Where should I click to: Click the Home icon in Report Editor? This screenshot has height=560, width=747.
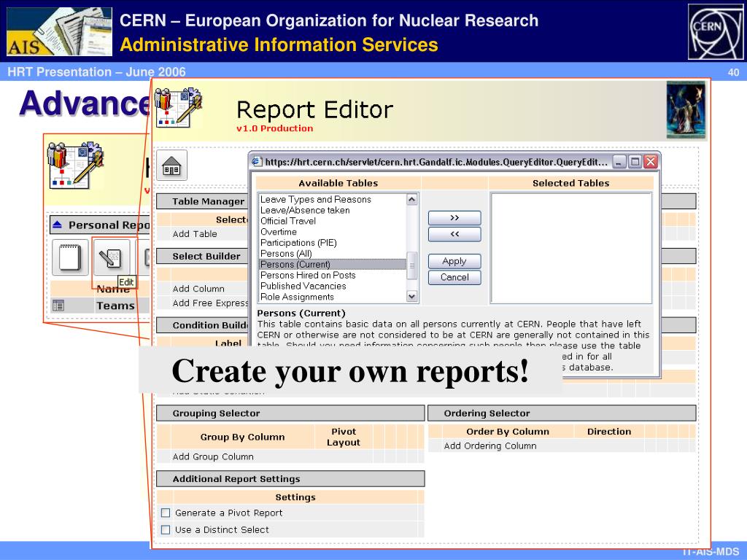tap(171, 166)
